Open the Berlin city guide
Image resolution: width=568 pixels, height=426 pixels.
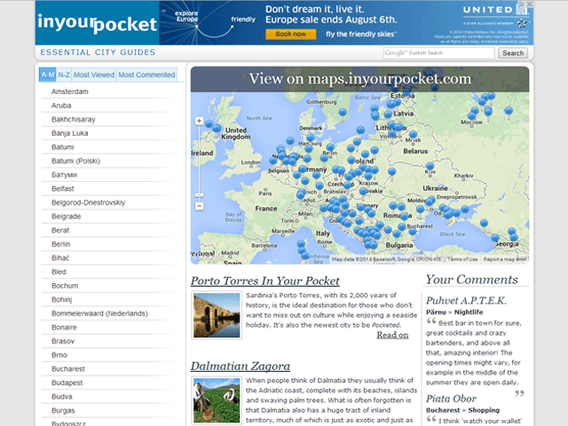tap(61, 244)
